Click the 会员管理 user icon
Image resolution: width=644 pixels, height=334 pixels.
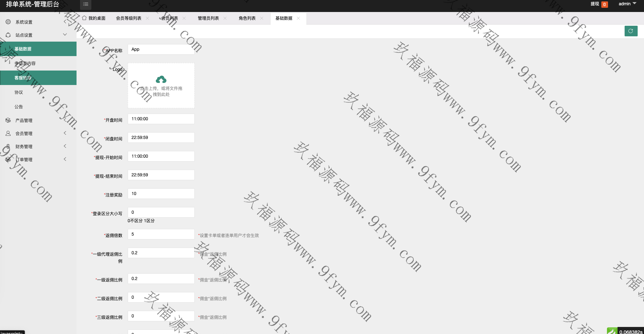[x=8, y=133]
